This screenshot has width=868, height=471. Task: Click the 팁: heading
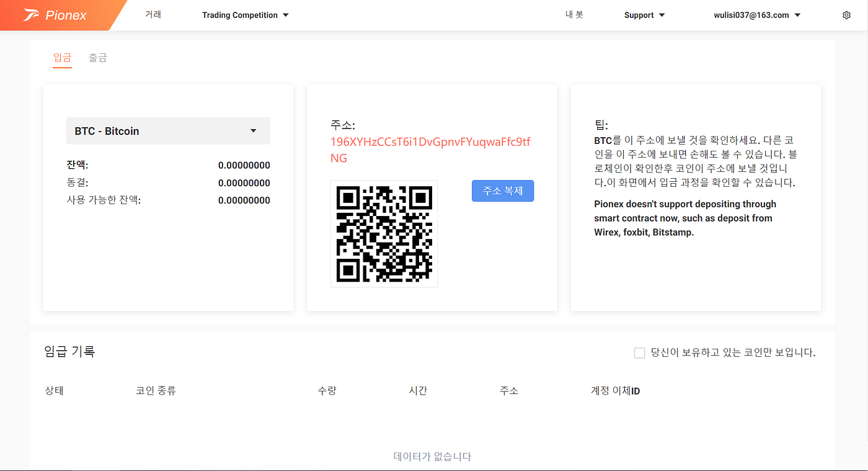tap(601, 125)
